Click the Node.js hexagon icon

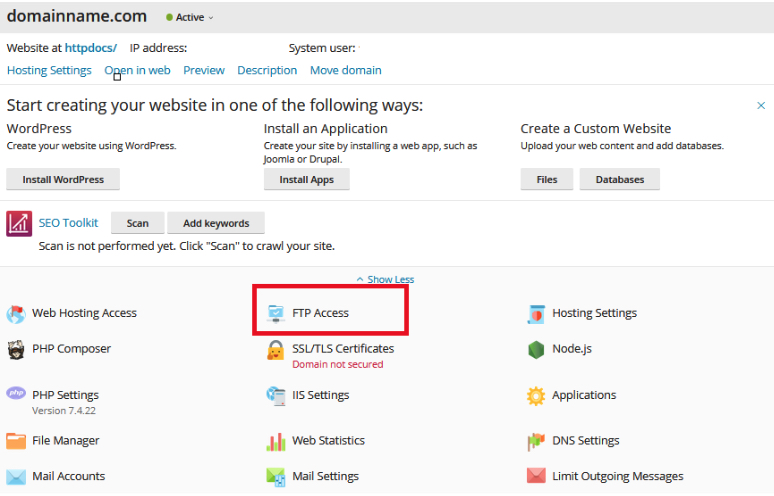pos(536,349)
